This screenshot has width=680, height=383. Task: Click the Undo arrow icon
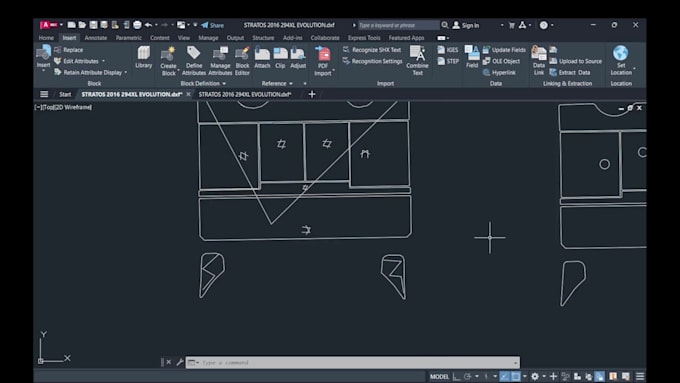(148, 25)
